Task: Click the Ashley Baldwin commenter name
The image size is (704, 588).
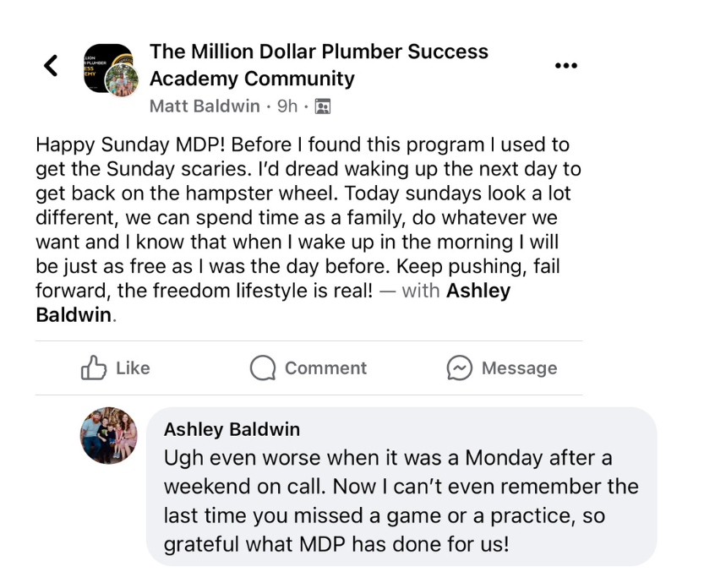Action: pyautogui.click(x=232, y=430)
